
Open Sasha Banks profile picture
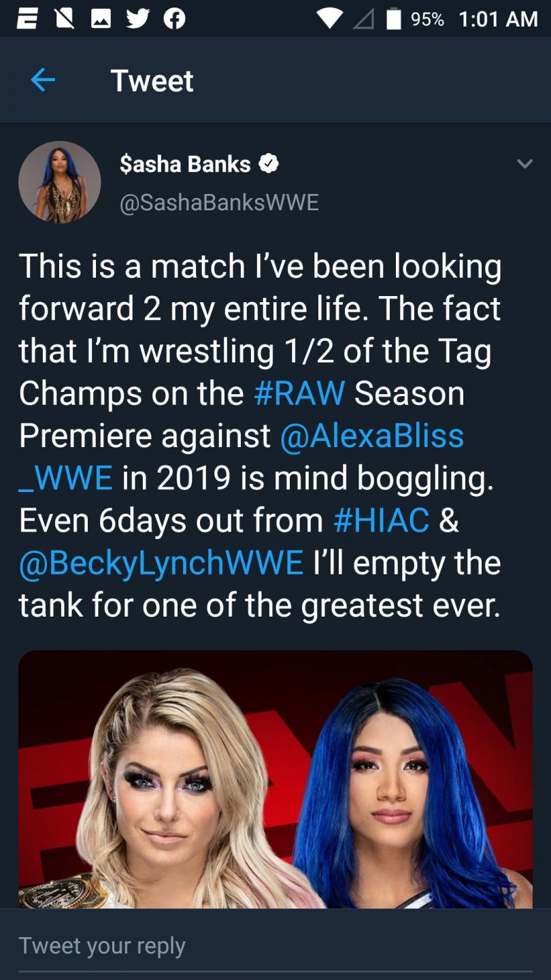[60, 182]
